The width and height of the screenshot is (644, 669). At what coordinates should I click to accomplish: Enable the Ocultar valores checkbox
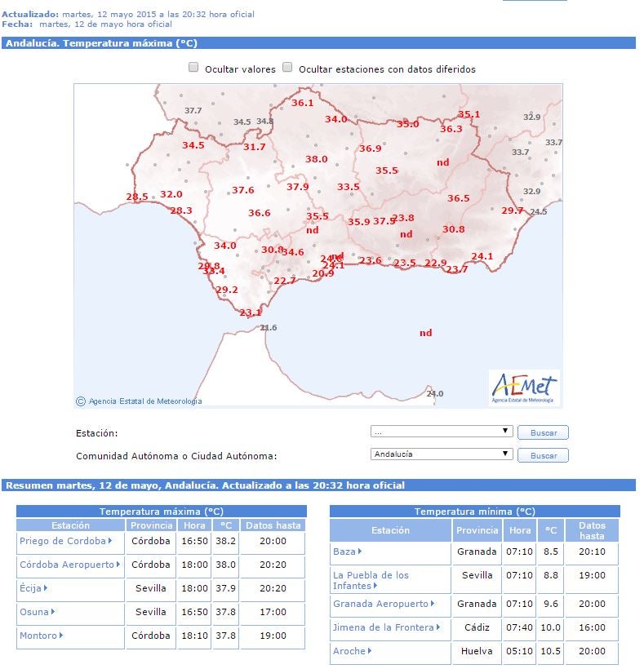coord(193,68)
